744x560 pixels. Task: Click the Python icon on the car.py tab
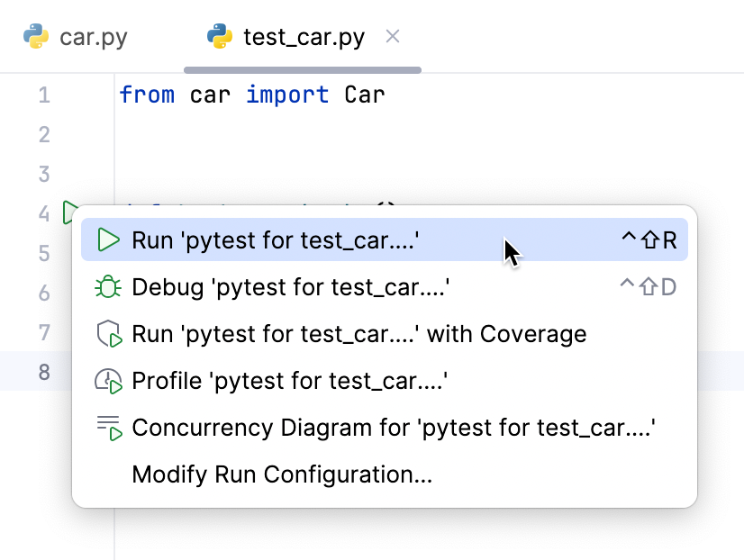pyautogui.click(x=37, y=38)
